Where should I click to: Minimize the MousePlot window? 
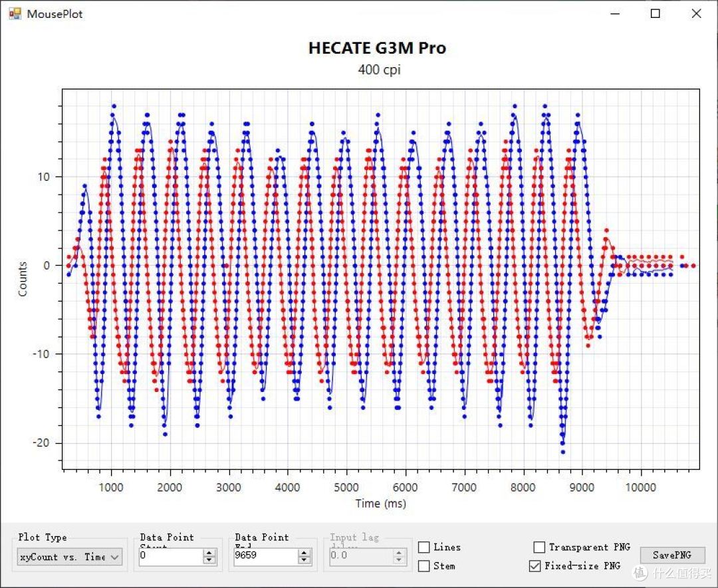(616, 14)
